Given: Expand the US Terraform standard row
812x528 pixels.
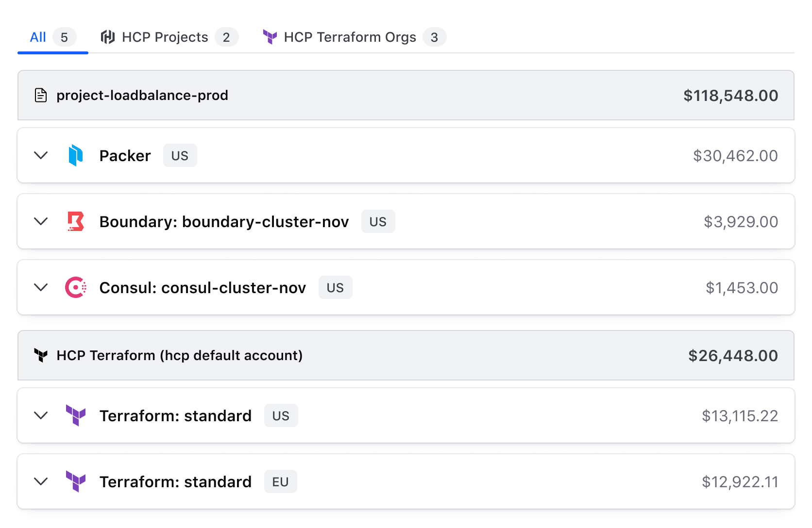Looking at the screenshot, I should [41, 415].
